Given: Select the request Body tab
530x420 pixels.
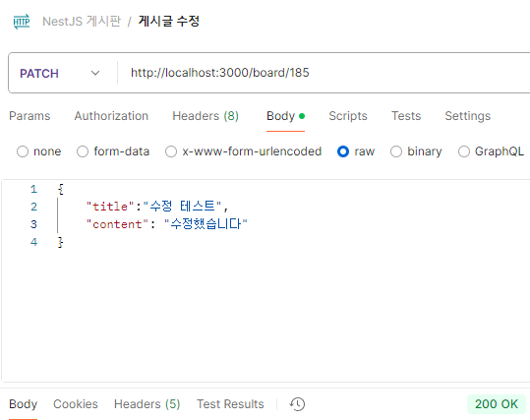Looking at the screenshot, I should (285, 116).
